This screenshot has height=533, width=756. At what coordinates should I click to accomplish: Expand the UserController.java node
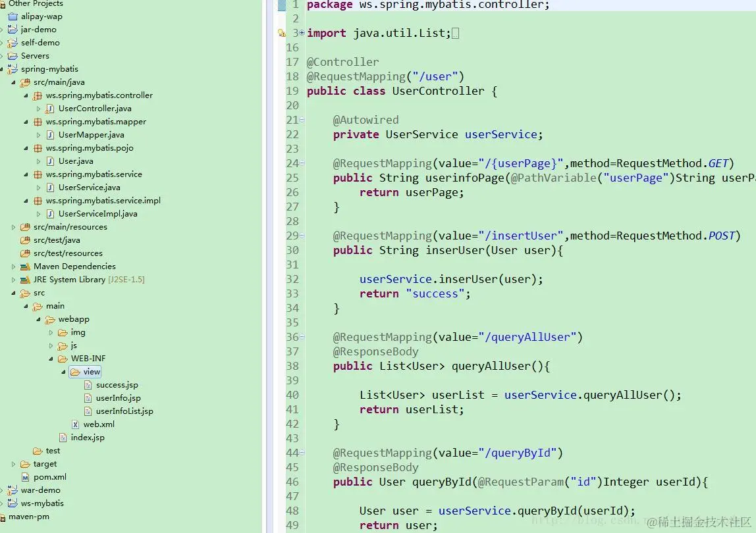(39, 109)
